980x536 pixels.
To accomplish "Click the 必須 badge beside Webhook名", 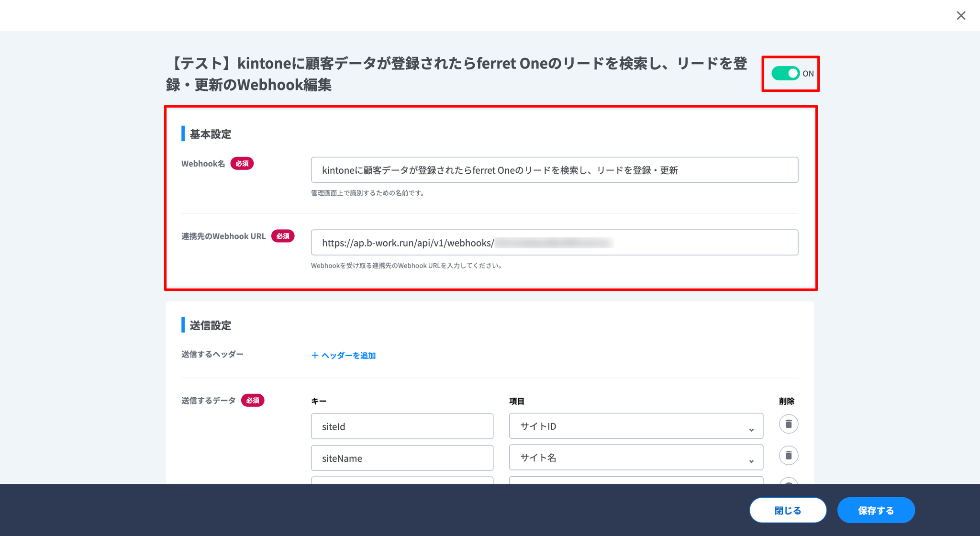I will coord(242,164).
